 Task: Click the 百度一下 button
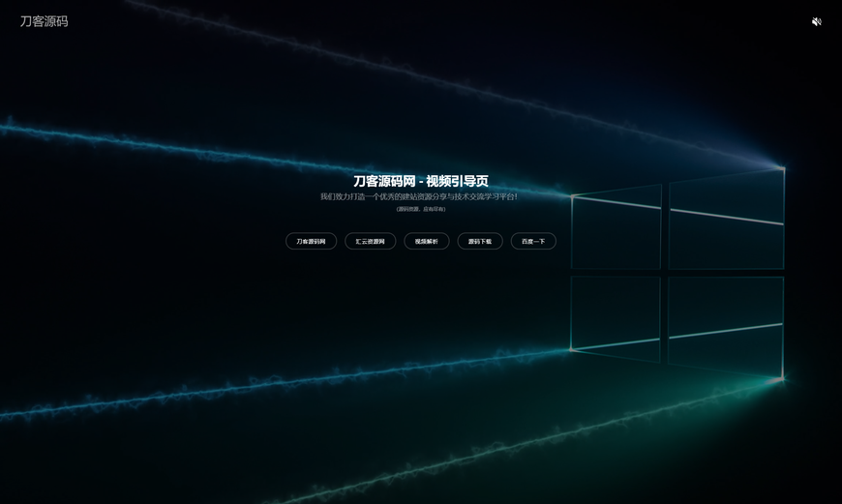533,241
